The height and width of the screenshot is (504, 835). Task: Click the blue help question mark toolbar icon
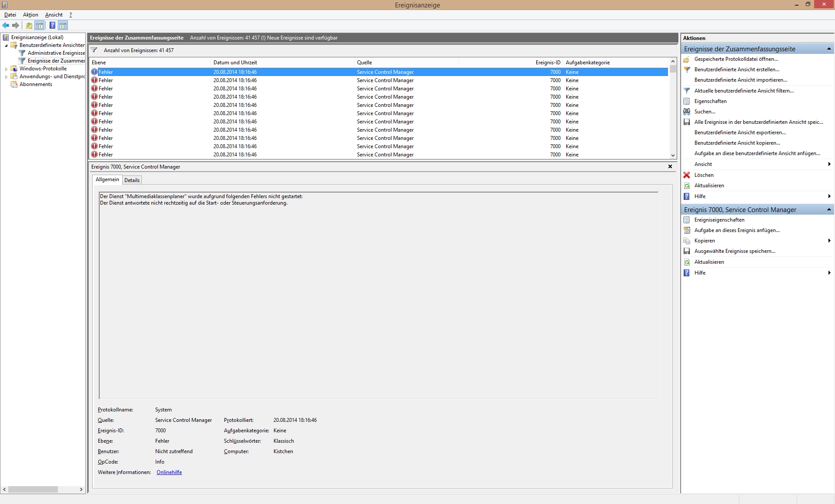[52, 25]
